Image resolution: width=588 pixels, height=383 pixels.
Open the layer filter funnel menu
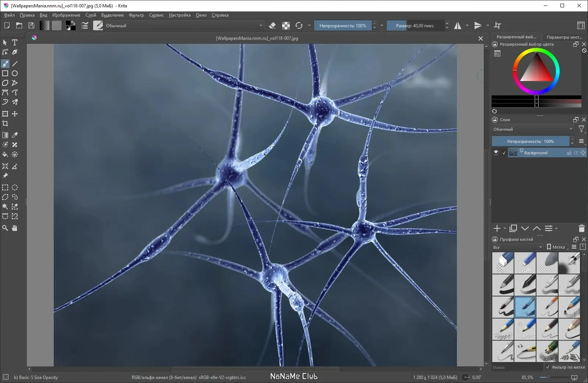tap(581, 129)
